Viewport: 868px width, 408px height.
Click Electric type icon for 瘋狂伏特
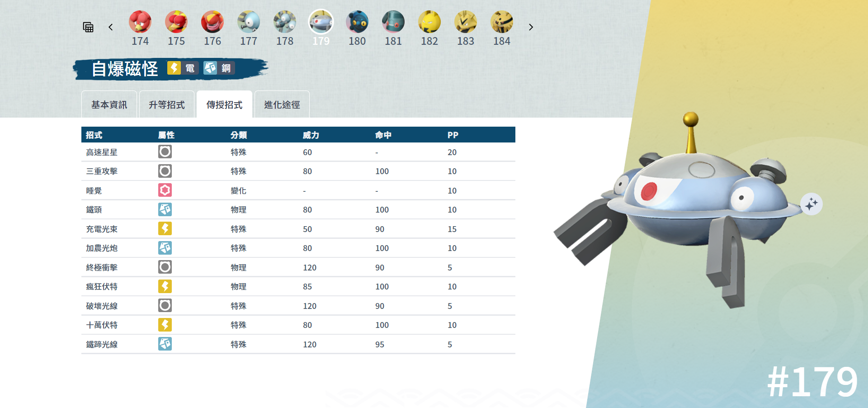165,286
